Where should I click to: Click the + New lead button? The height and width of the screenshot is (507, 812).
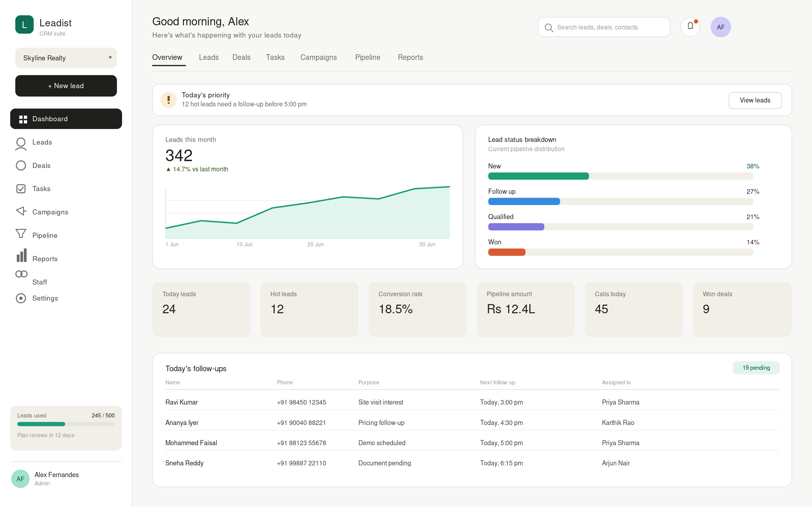66,86
